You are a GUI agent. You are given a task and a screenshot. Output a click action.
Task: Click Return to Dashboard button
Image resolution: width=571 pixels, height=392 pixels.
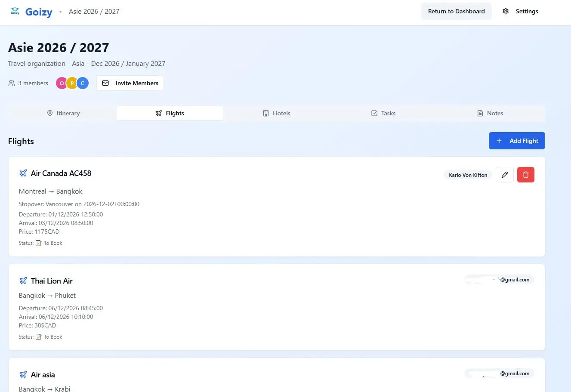coord(456,11)
